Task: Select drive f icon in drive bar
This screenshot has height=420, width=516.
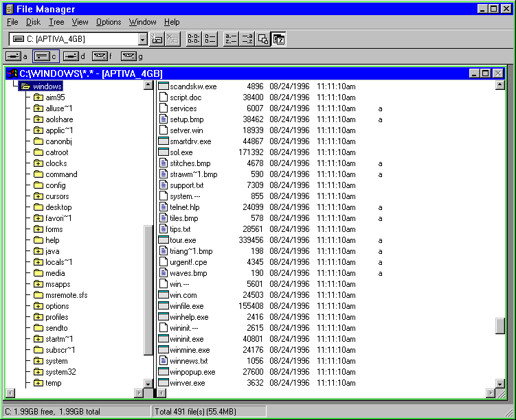Action: (x=100, y=56)
